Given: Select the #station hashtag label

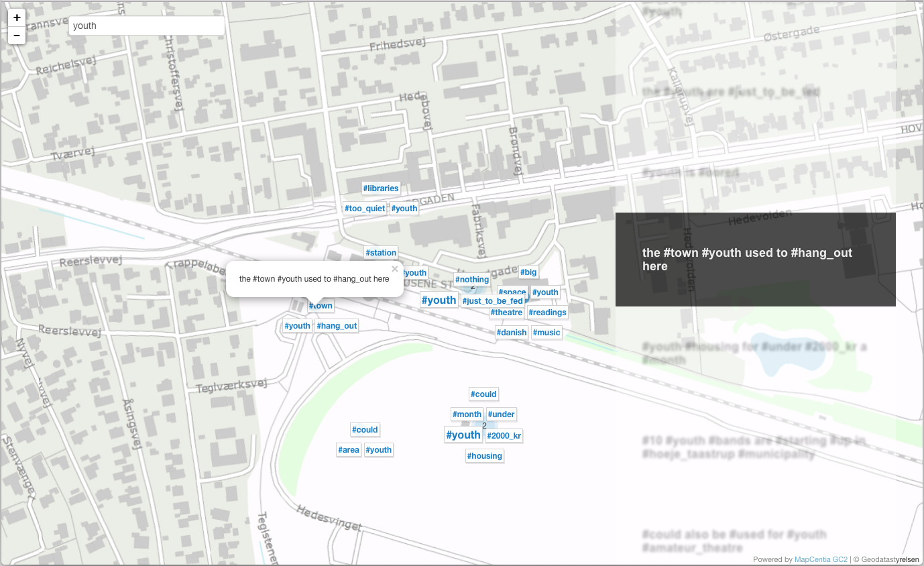Looking at the screenshot, I should coord(381,253).
